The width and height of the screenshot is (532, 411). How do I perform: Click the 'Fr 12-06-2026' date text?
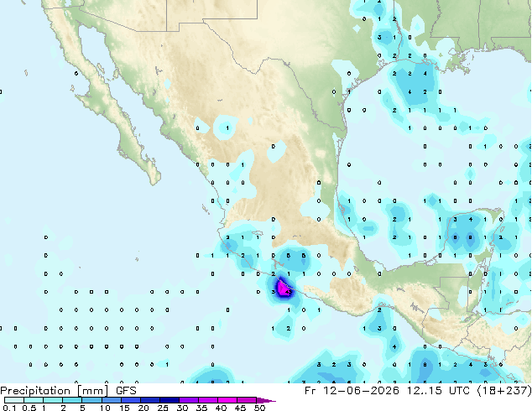pyautogui.click(x=352, y=391)
